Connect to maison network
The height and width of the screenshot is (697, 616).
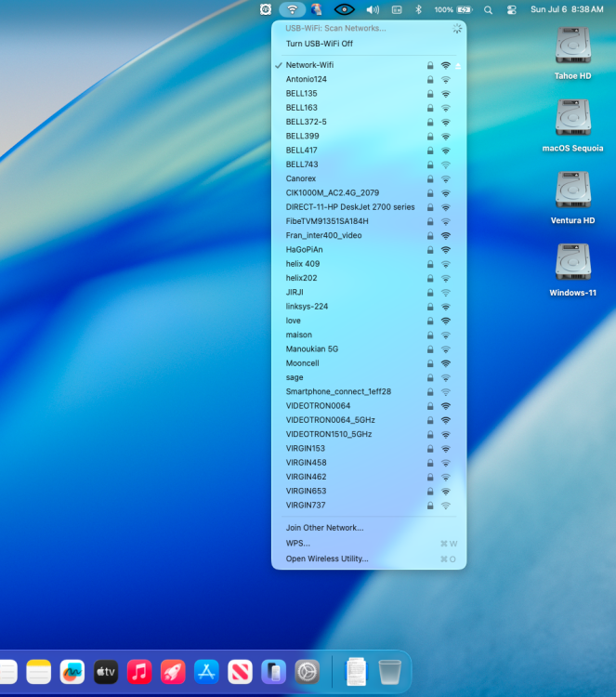[x=369, y=335]
